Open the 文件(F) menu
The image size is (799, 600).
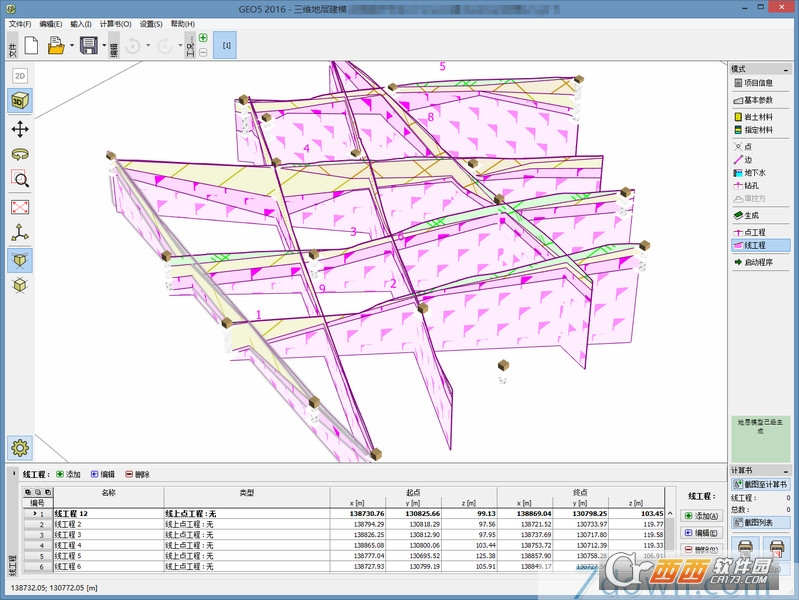click(x=20, y=24)
